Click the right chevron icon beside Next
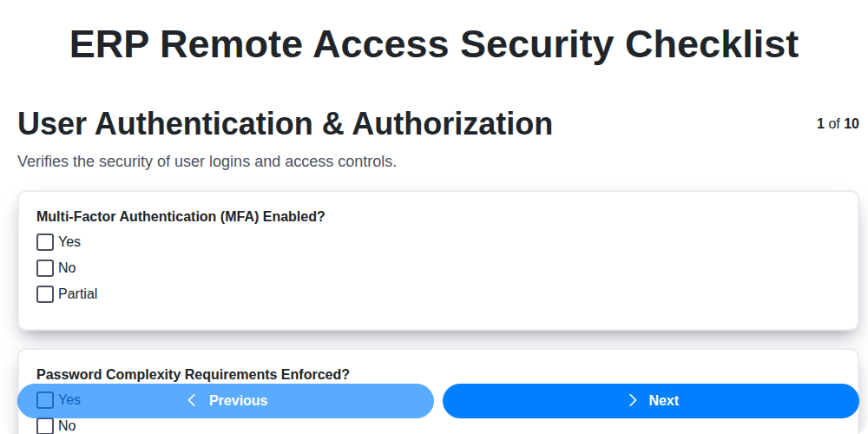Viewport: 868px width, 434px height. (x=633, y=400)
